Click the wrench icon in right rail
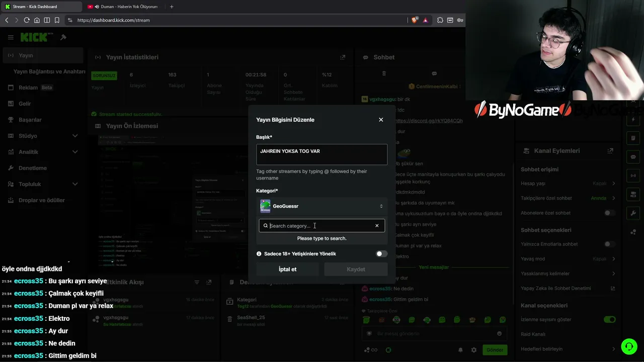 [633, 213]
